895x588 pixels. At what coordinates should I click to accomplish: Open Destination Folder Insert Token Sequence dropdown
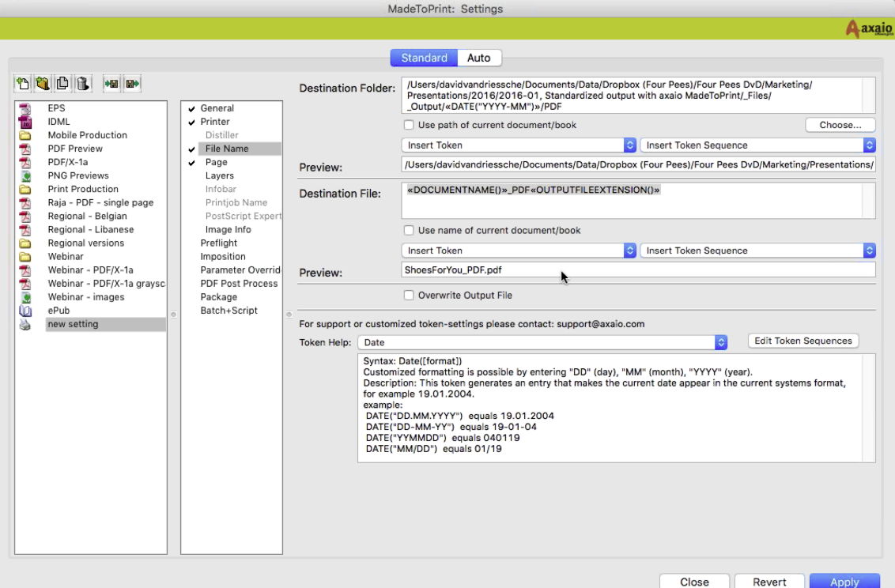click(x=758, y=145)
